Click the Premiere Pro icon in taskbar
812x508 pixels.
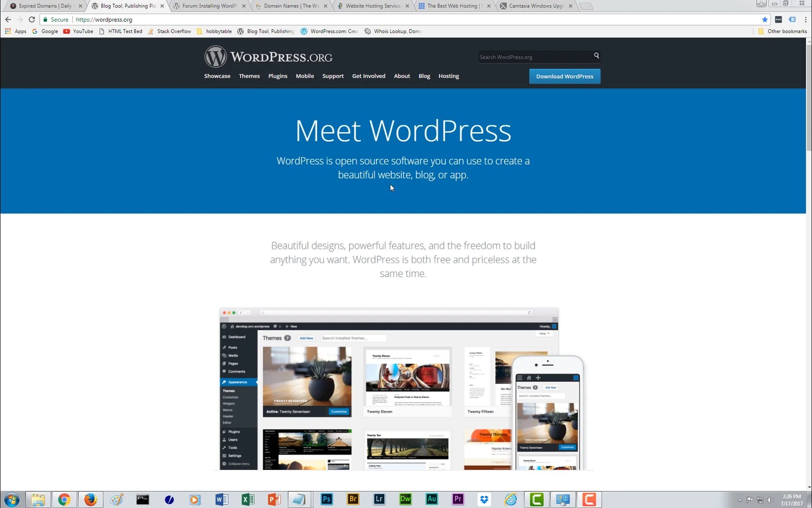pyautogui.click(x=458, y=500)
